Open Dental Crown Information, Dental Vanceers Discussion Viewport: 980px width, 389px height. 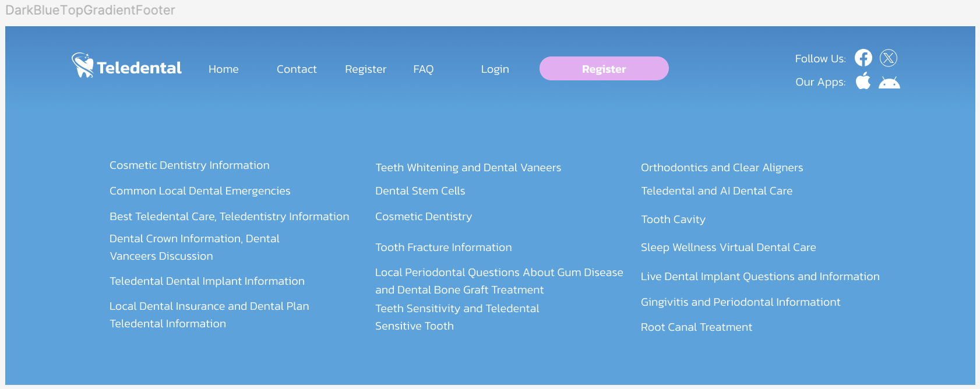tap(195, 247)
